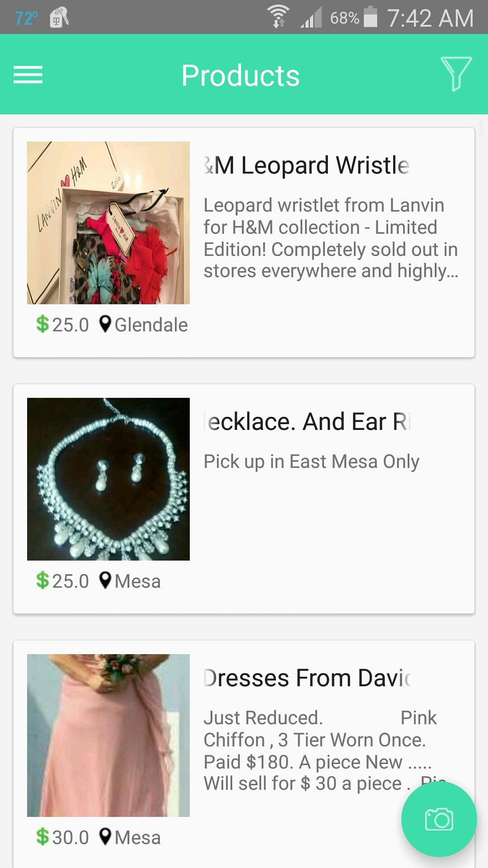Tap location pin on pink dress listing
Screen dimensions: 488x868
(x=105, y=837)
